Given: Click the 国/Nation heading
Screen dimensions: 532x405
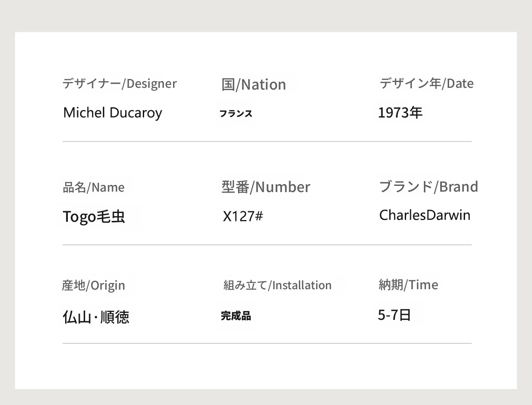Looking at the screenshot, I should coord(254,84).
